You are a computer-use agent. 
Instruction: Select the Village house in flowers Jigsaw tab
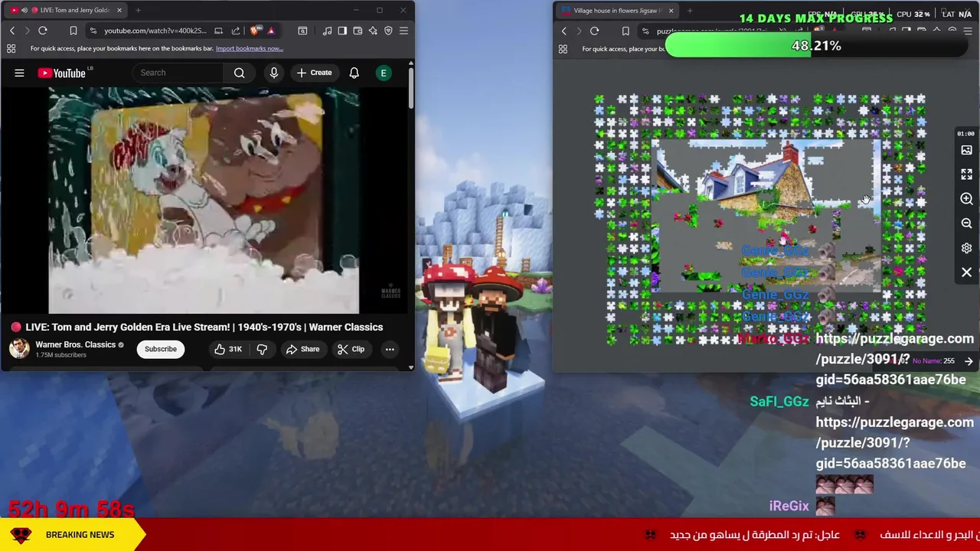point(617,11)
